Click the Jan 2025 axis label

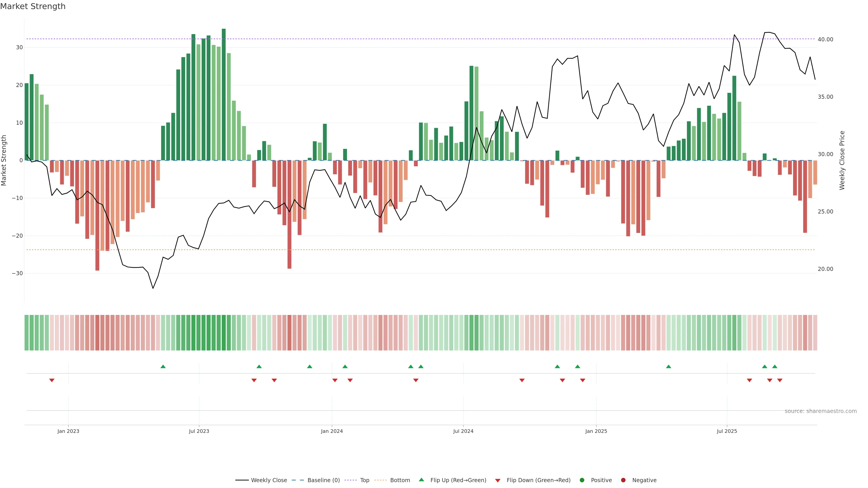click(596, 431)
